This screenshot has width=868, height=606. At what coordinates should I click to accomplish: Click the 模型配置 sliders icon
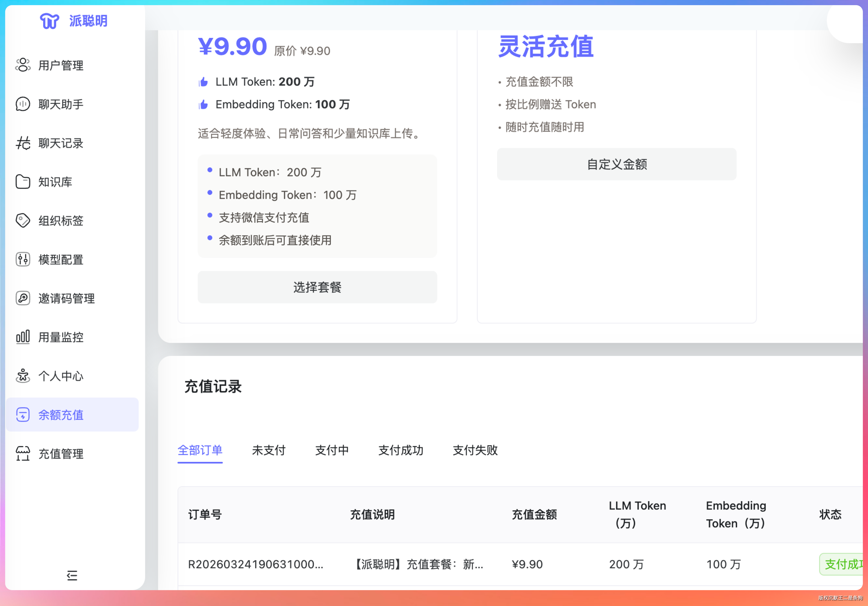point(23,260)
